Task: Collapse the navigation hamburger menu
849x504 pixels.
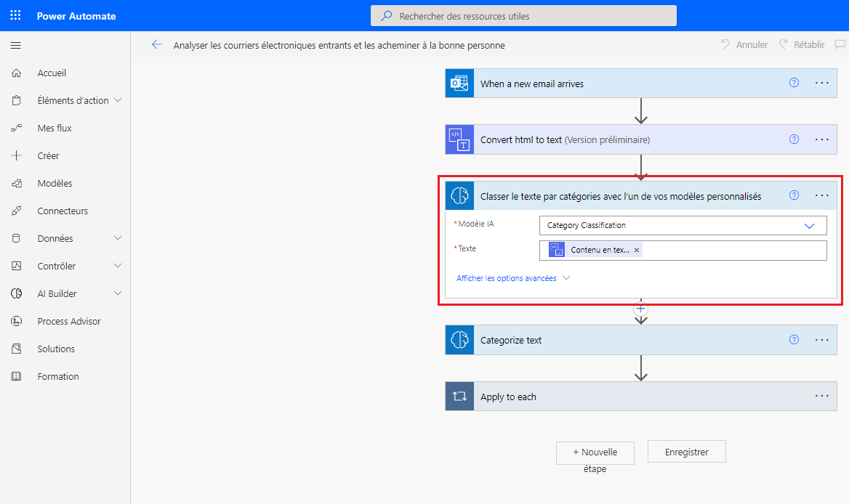Action: [16, 46]
